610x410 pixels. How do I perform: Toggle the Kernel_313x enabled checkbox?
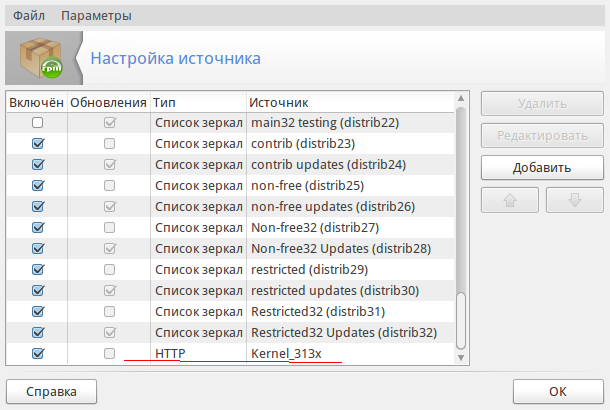(38, 353)
